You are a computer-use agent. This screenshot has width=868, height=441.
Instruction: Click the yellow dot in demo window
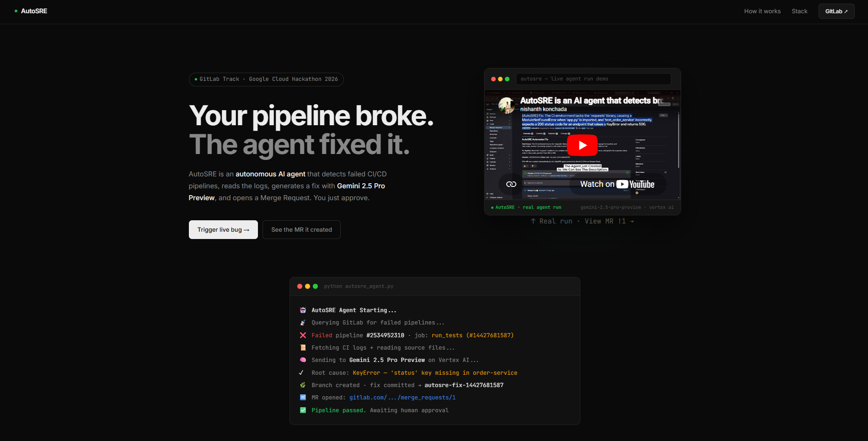pos(500,79)
